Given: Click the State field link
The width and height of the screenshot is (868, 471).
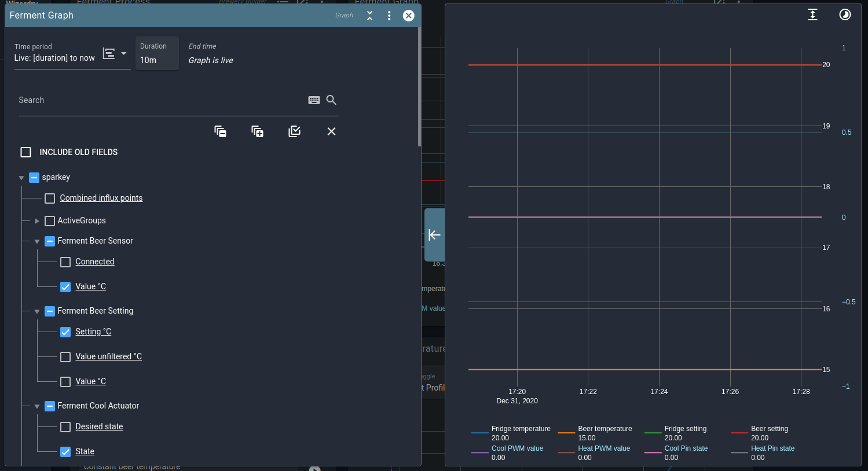Looking at the screenshot, I should pyautogui.click(x=85, y=451).
